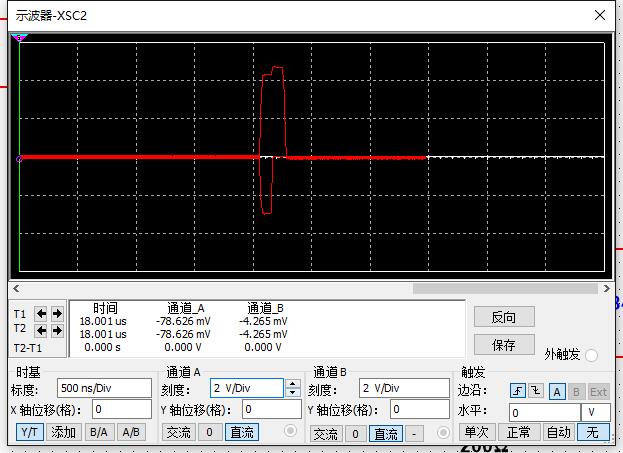The width and height of the screenshot is (623, 453).
Task: Click channel A Y axis offset field
Action: coord(272,409)
